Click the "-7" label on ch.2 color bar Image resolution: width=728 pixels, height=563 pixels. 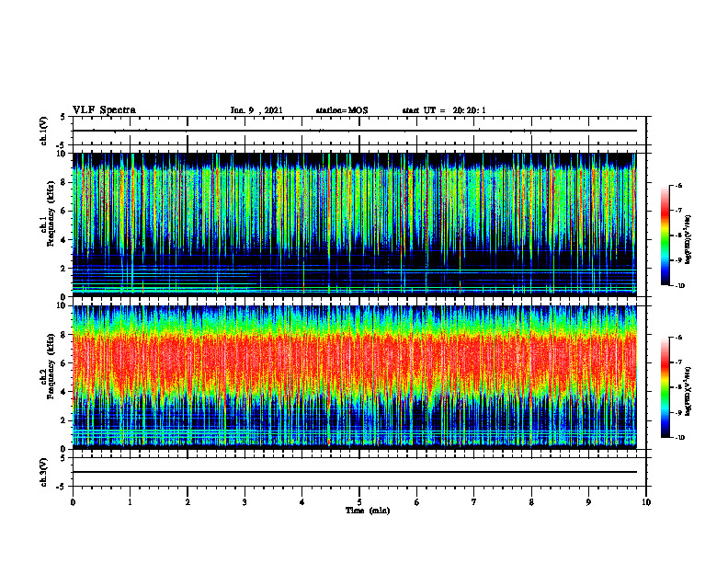[678, 362]
